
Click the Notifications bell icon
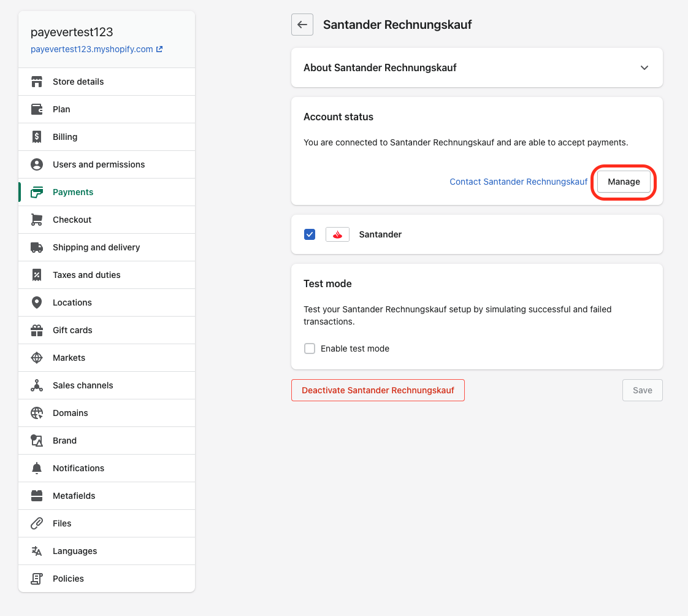37,469
